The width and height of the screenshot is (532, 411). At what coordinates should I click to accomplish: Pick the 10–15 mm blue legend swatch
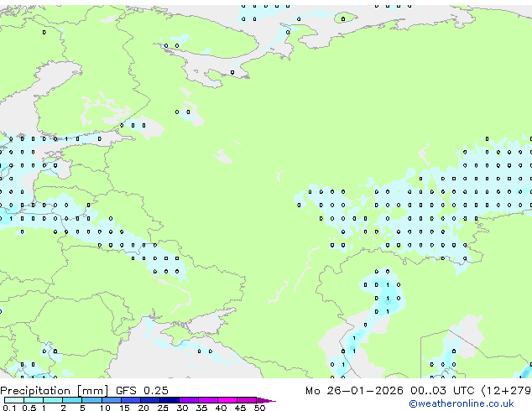(112, 400)
